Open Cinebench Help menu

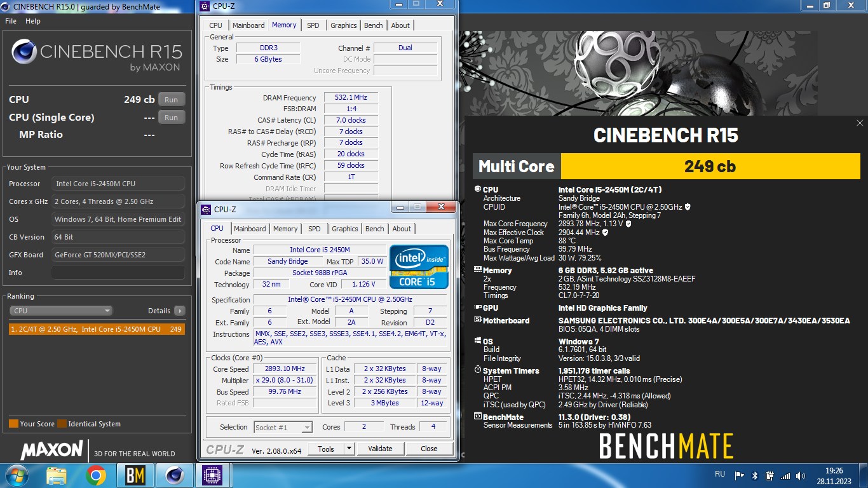[33, 21]
